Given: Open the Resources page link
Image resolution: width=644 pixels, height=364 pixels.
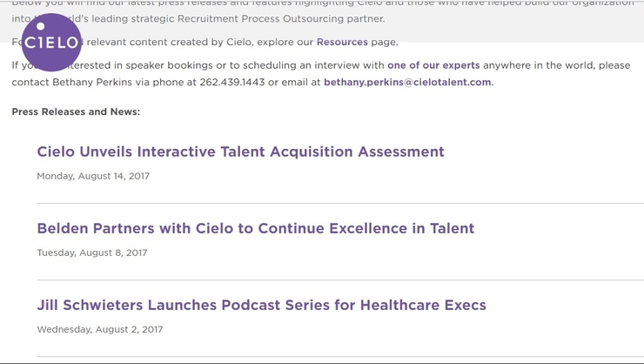Looking at the screenshot, I should pyautogui.click(x=342, y=42).
